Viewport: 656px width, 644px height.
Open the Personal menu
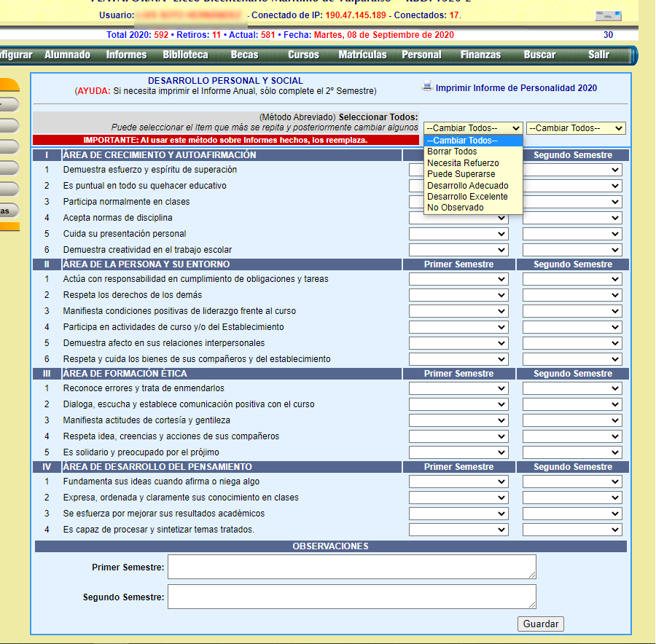pyautogui.click(x=422, y=55)
